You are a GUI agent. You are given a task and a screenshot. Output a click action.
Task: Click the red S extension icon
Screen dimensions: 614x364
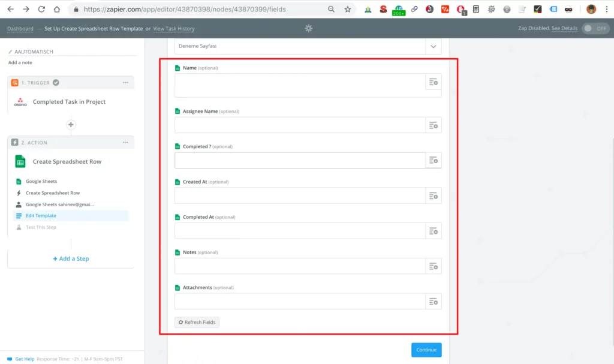[383, 9]
